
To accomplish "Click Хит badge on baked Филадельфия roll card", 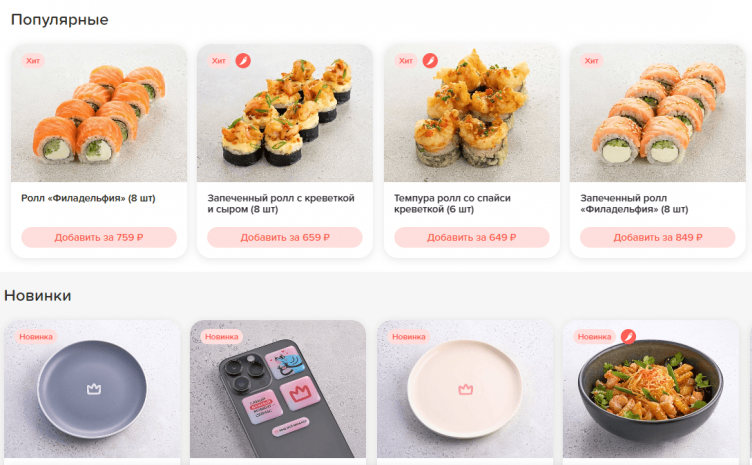I will tap(591, 61).
